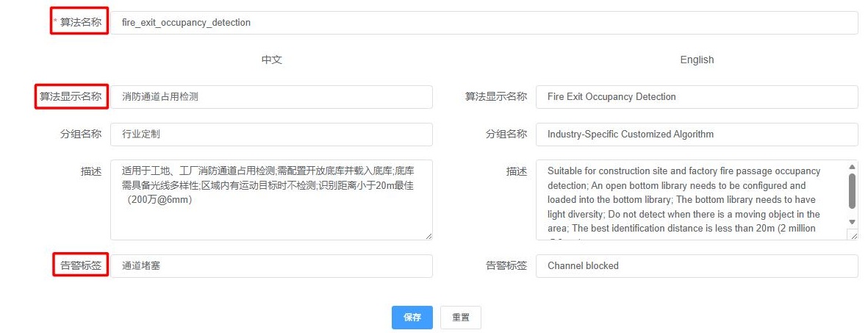
Task: Click the 'Industry-Specific Customized Algorithm' field
Action: point(697,134)
